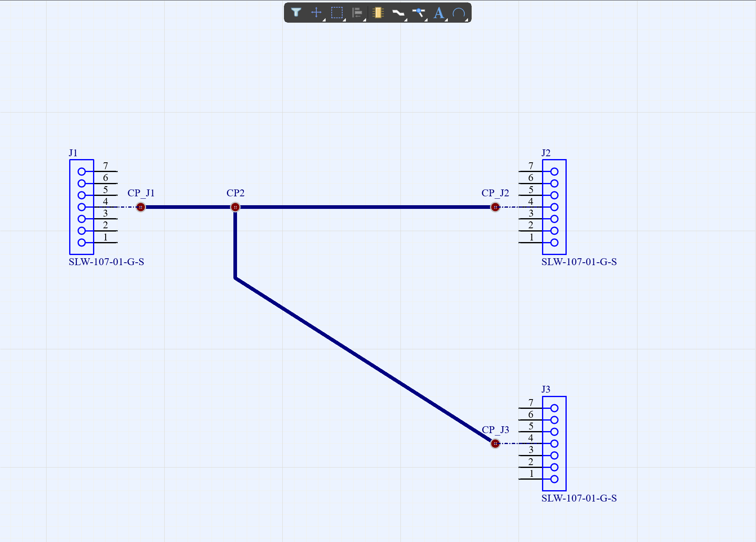
Task: Open the Align objects tool
Action: tap(357, 13)
